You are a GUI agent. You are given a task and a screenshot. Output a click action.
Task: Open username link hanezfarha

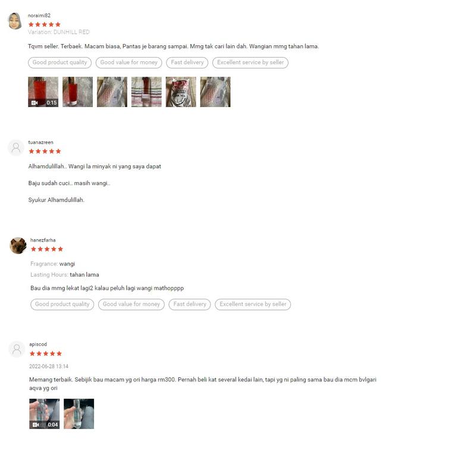coord(43,240)
